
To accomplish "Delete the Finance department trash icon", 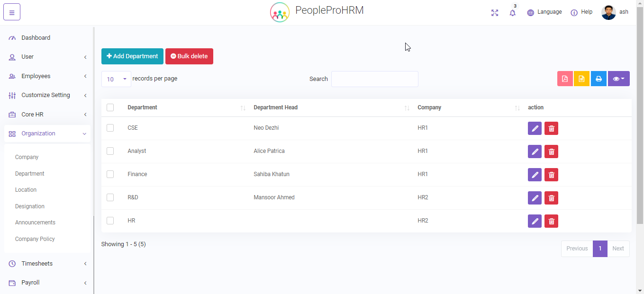I will (551, 175).
